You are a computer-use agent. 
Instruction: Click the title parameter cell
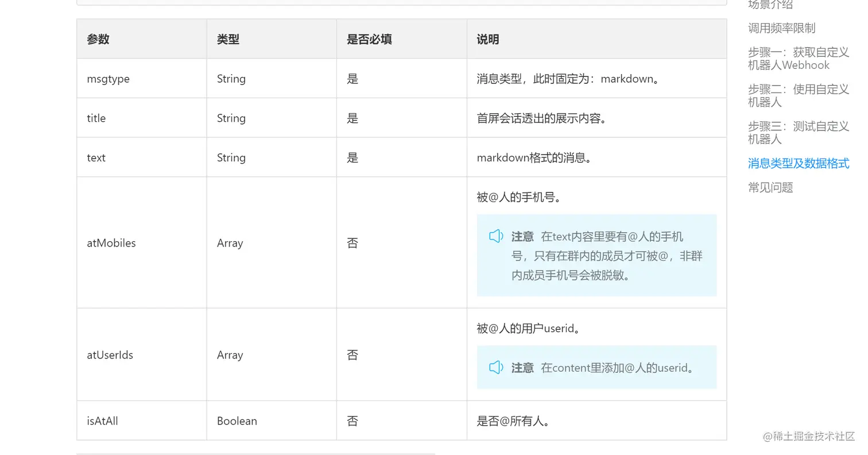click(96, 118)
